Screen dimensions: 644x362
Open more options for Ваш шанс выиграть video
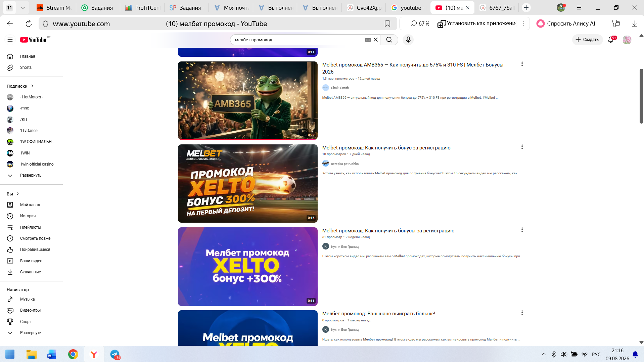[x=522, y=313]
